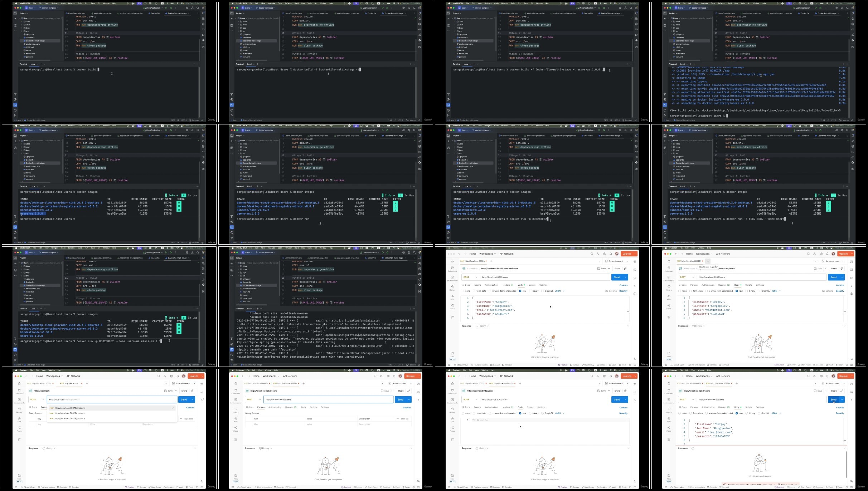Open Collections sidebar in the empty-body Postman request
The width and height of the screenshot is (868, 491).
coord(452,391)
